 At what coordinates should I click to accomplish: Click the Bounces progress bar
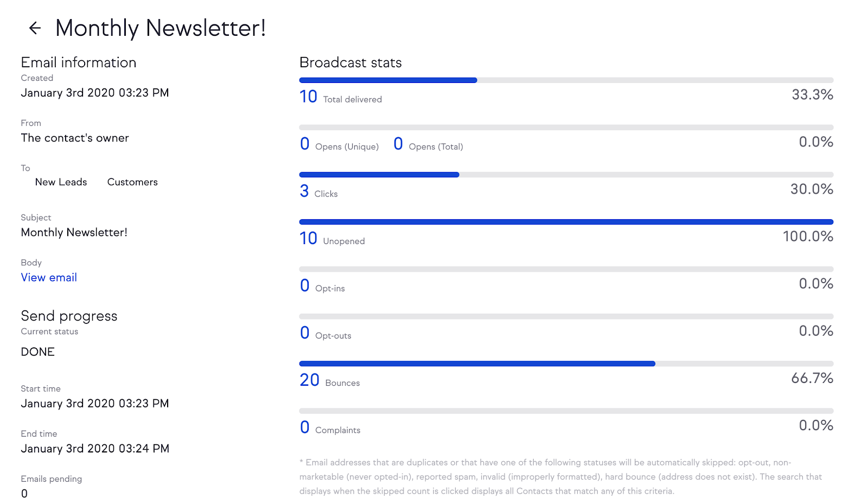(x=566, y=363)
